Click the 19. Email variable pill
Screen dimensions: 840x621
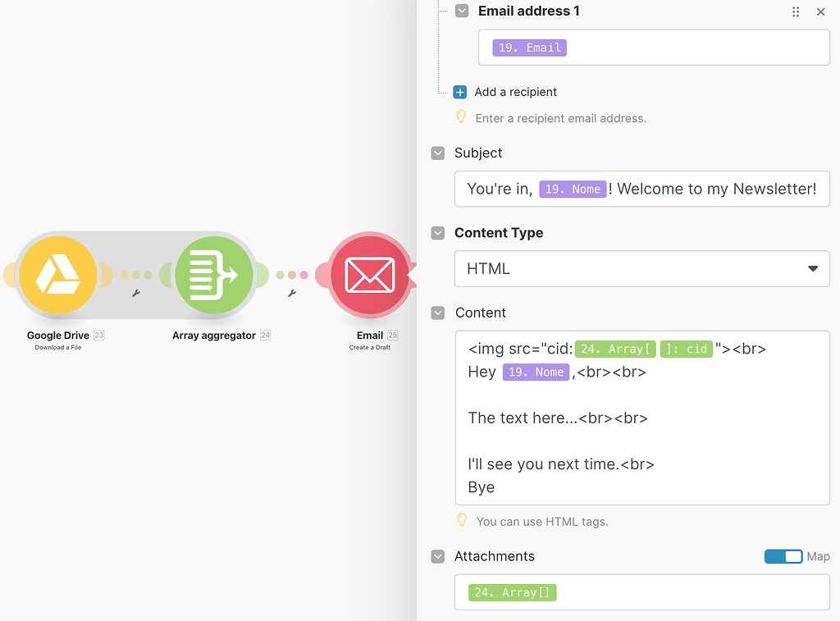pos(530,48)
